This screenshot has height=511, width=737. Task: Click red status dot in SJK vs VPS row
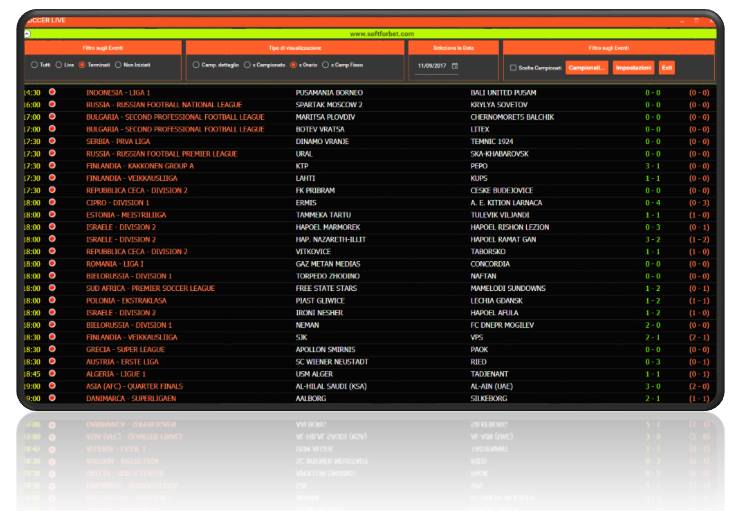tap(52, 337)
